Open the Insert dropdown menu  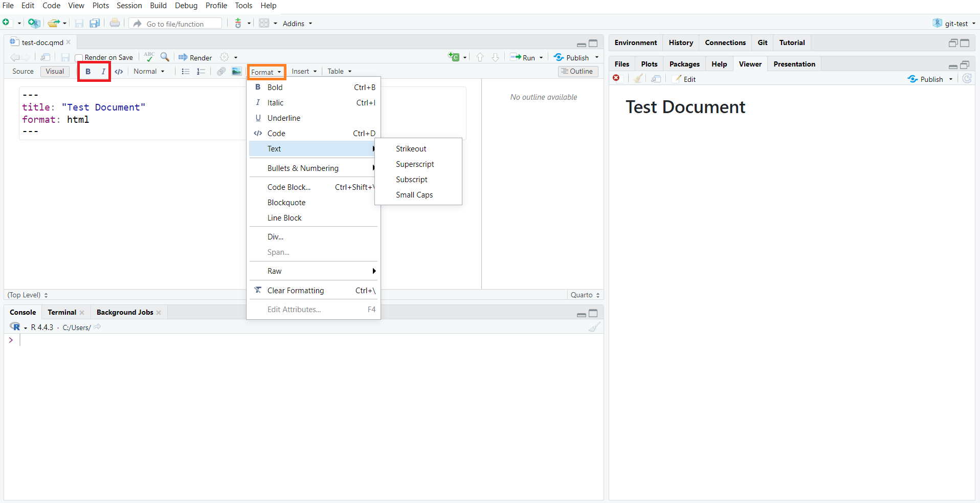pos(304,71)
